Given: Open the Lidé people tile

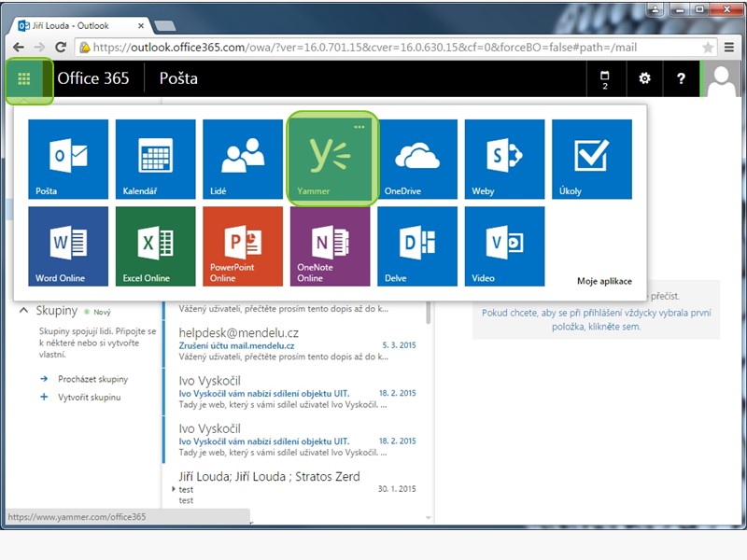Looking at the screenshot, I should [x=243, y=159].
